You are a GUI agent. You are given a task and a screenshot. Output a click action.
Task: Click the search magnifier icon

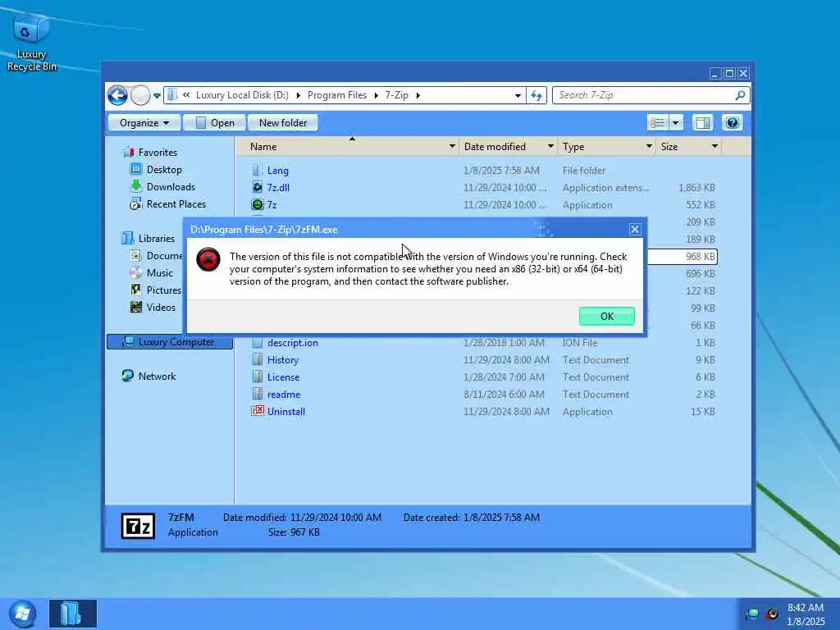(x=740, y=95)
